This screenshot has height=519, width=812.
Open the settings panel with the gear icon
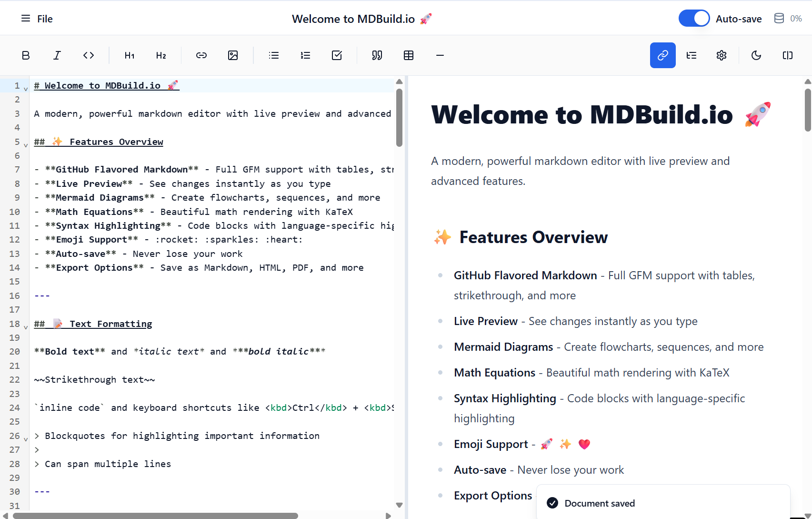(x=721, y=55)
